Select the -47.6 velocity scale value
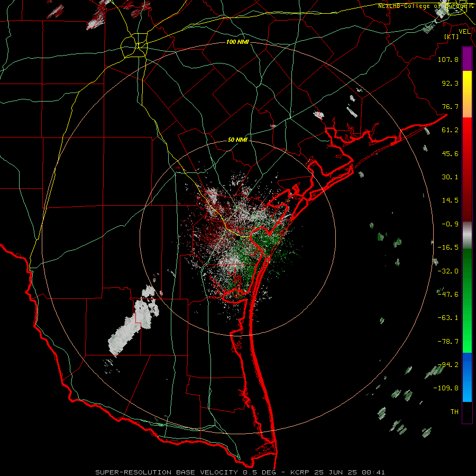The width and height of the screenshot is (476, 476). pos(448,295)
